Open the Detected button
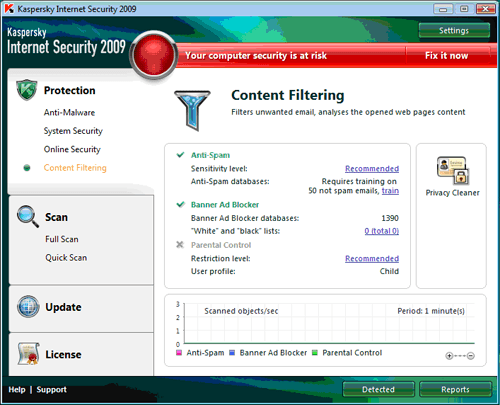500x405 pixels. (378, 389)
